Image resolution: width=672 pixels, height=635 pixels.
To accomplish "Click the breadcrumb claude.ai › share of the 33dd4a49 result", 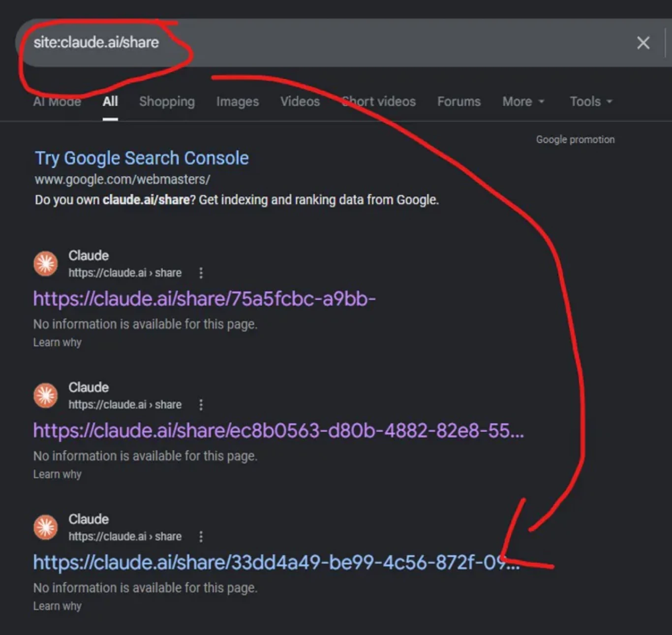I will click(x=125, y=537).
